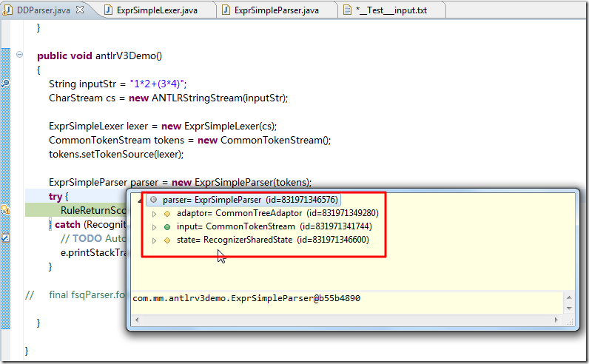Viewport: 589px width, 364px height.
Task: Select the input= CommonTokenStream row
Action: pos(275,226)
